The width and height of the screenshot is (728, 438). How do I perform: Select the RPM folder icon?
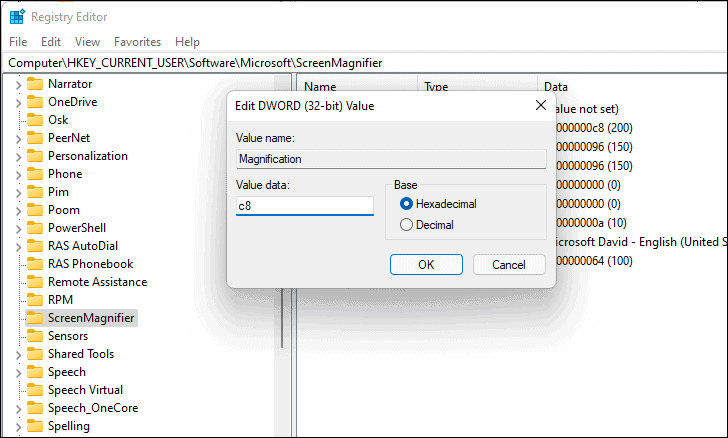[35, 300]
